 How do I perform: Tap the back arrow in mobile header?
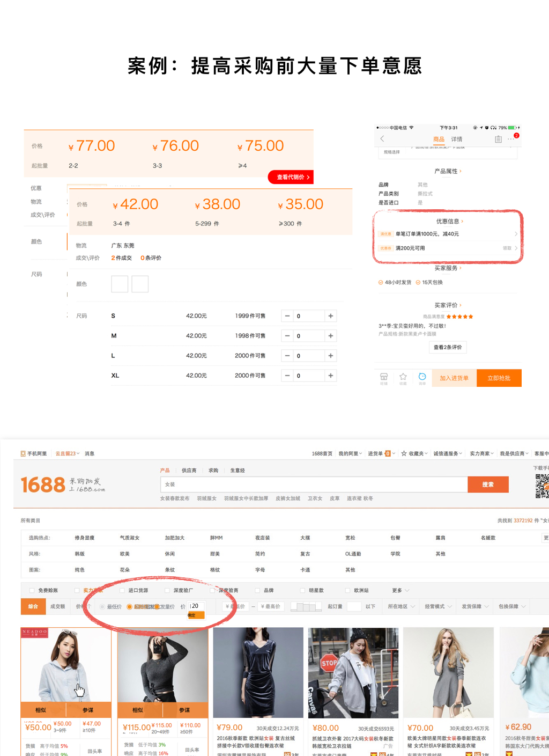(x=382, y=139)
